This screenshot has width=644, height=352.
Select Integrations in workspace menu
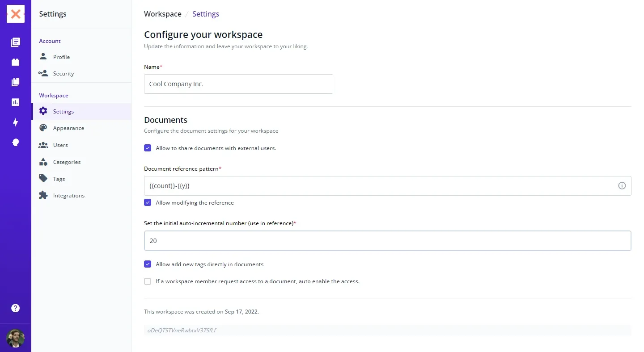68,196
